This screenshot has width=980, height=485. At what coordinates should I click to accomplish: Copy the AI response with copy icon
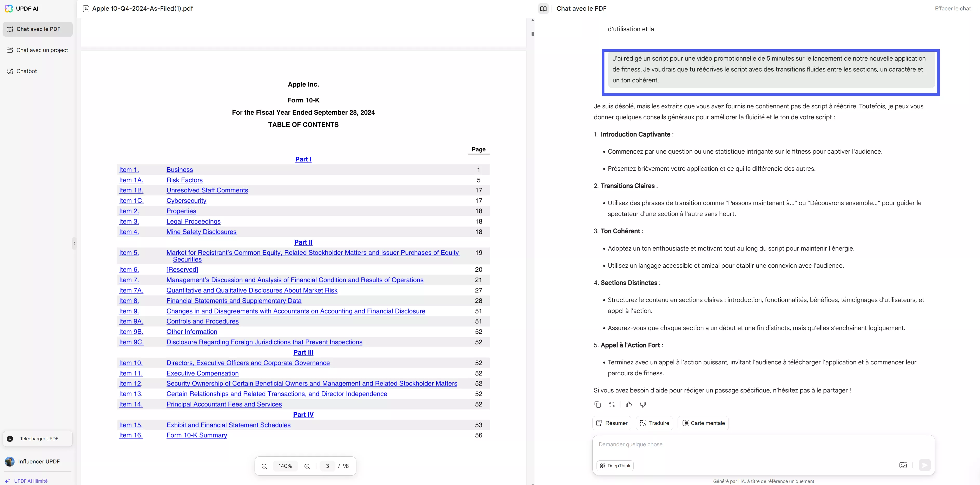click(x=598, y=405)
